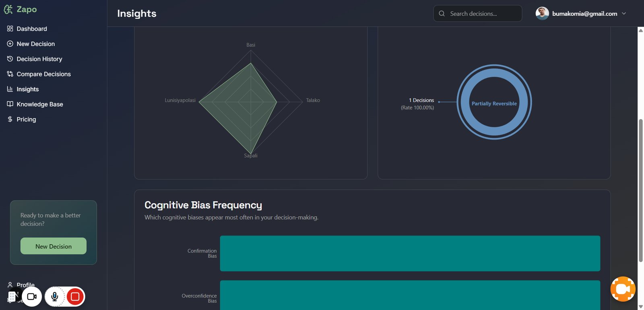The image size is (644, 310).
Task: Click the Cognitive Bias Frequency heading
Action: (203, 205)
